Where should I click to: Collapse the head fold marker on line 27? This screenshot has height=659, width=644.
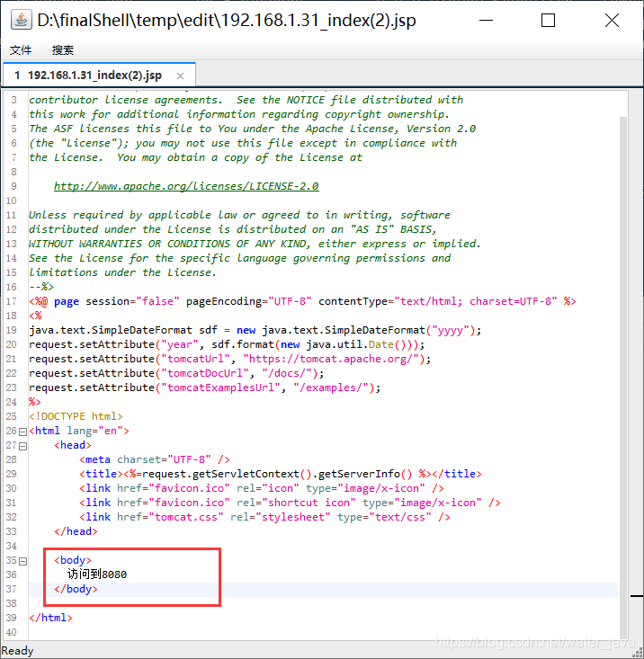(23, 446)
